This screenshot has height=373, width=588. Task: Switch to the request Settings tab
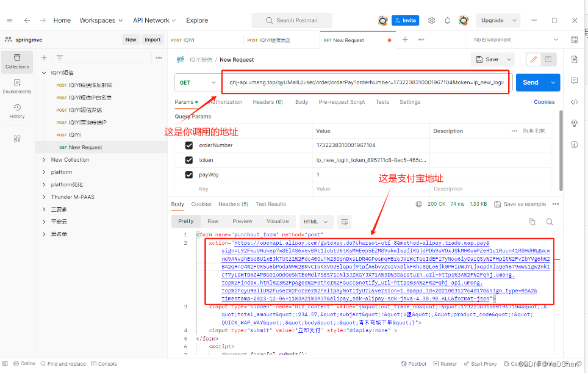[410, 102]
